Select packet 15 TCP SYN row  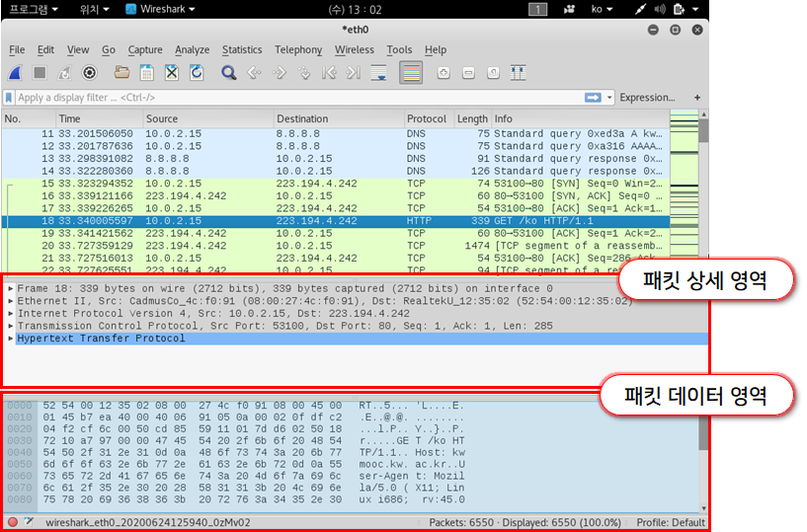pyautogui.click(x=336, y=184)
